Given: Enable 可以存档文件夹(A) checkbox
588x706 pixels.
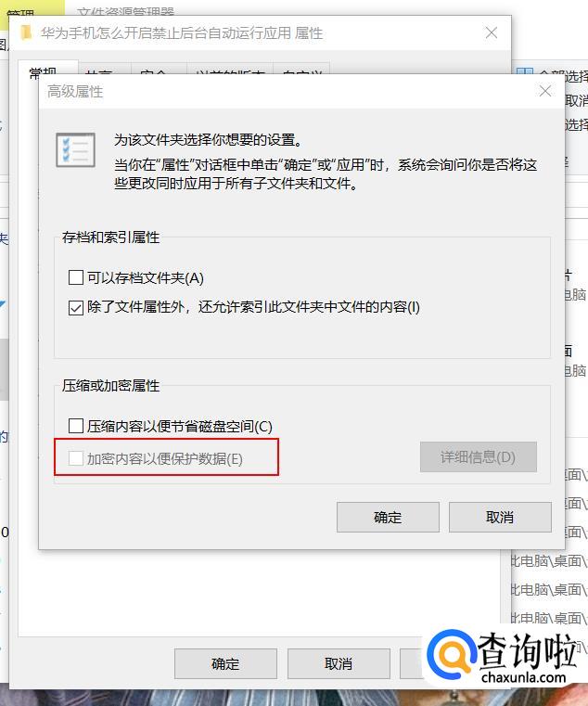Looking at the screenshot, I should click(x=76, y=277).
